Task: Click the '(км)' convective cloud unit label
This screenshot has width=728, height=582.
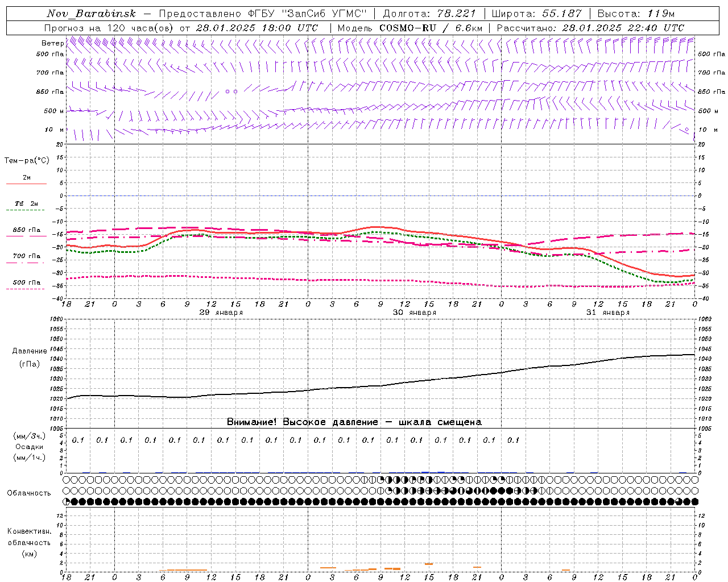Action: (29, 554)
